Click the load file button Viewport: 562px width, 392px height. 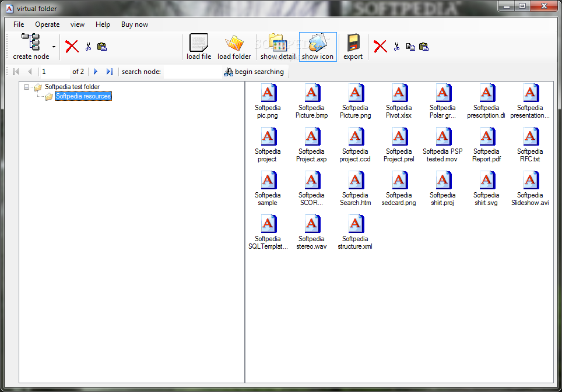coord(199,47)
